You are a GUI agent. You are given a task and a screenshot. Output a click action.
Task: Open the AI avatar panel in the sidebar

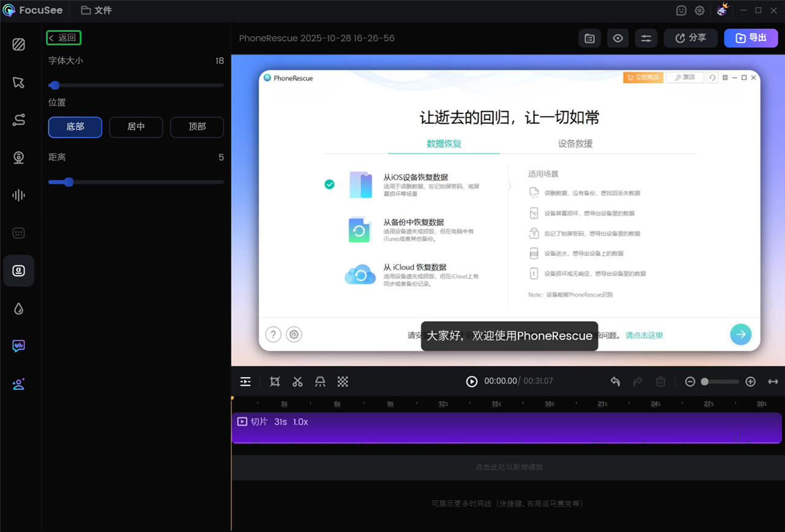pos(18,384)
